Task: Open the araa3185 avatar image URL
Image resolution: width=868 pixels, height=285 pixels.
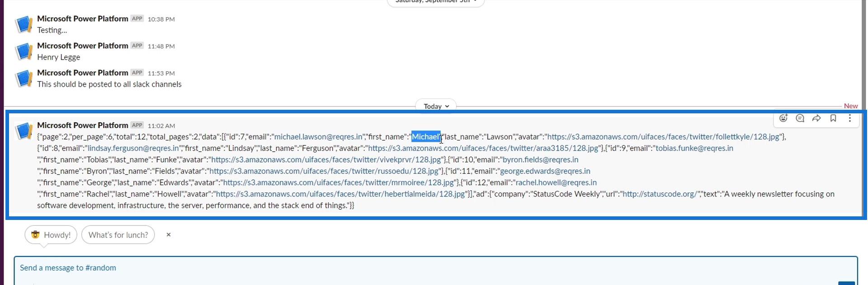Action: (484, 148)
